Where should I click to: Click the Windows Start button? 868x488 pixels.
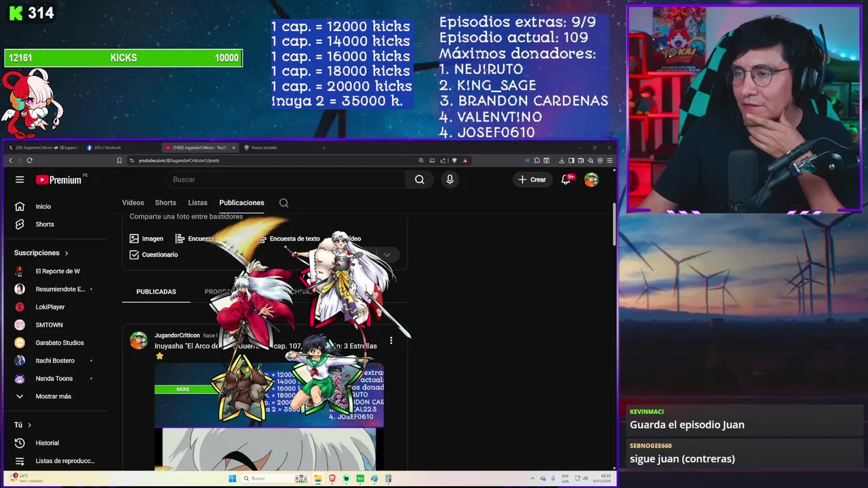[232, 479]
